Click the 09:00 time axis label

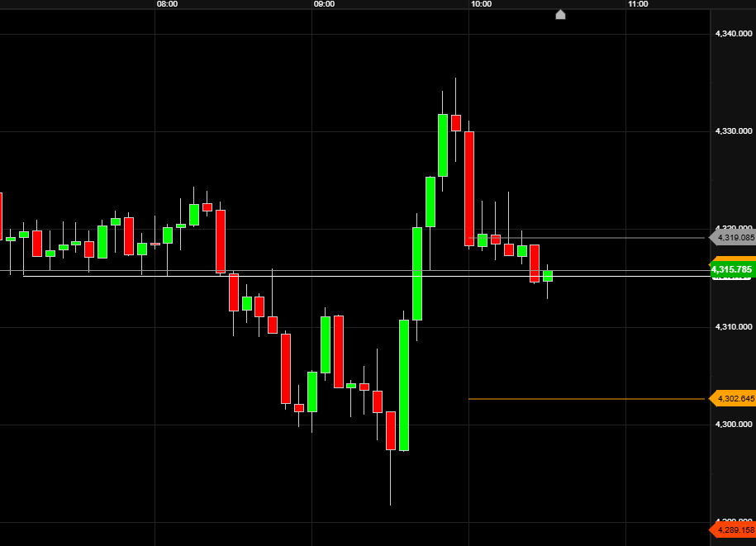tap(324, 4)
